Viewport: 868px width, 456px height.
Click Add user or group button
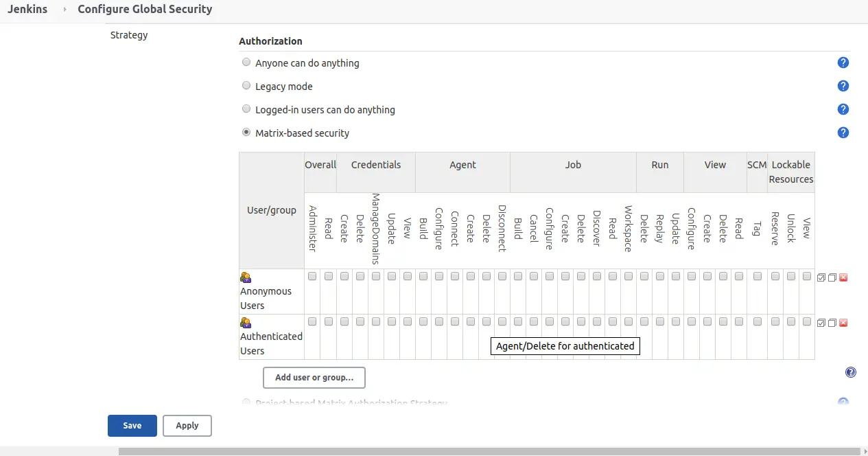(x=314, y=377)
